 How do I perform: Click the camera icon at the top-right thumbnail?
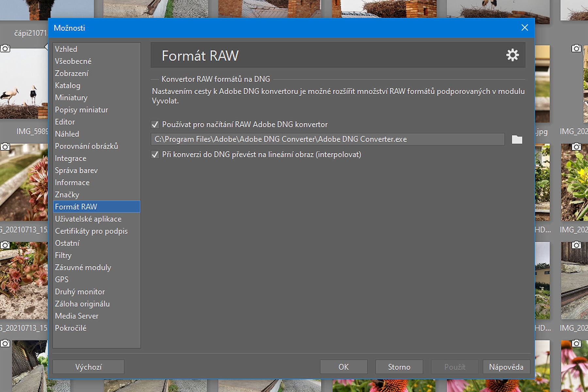(576, 49)
